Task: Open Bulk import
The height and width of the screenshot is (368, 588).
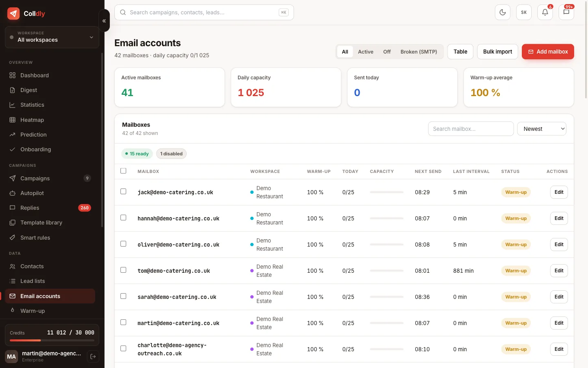Action: 497,52
